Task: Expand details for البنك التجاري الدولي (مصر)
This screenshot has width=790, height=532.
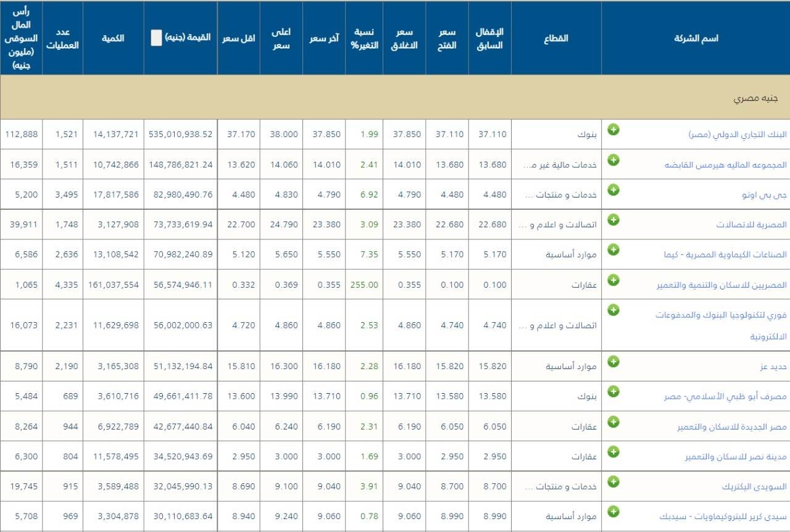Action: [x=613, y=130]
